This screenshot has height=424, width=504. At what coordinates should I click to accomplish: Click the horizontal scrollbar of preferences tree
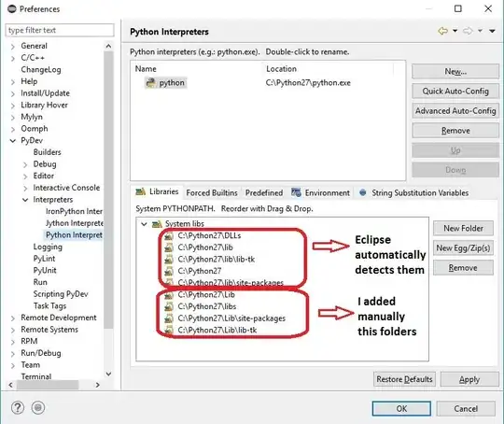(x=49, y=385)
